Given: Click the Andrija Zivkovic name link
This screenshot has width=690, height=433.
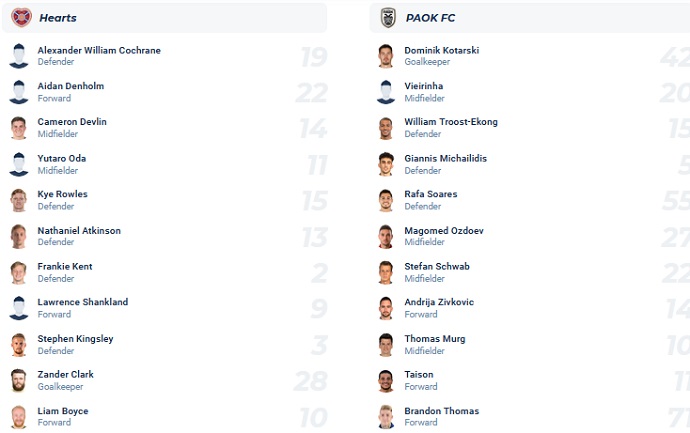Looking at the screenshot, I should click(439, 302).
